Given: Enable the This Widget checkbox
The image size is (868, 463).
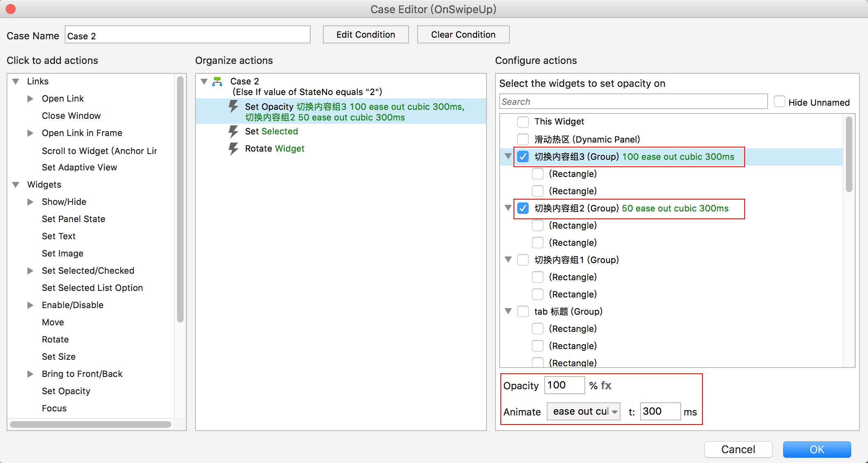Looking at the screenshot, I should 523,122.
